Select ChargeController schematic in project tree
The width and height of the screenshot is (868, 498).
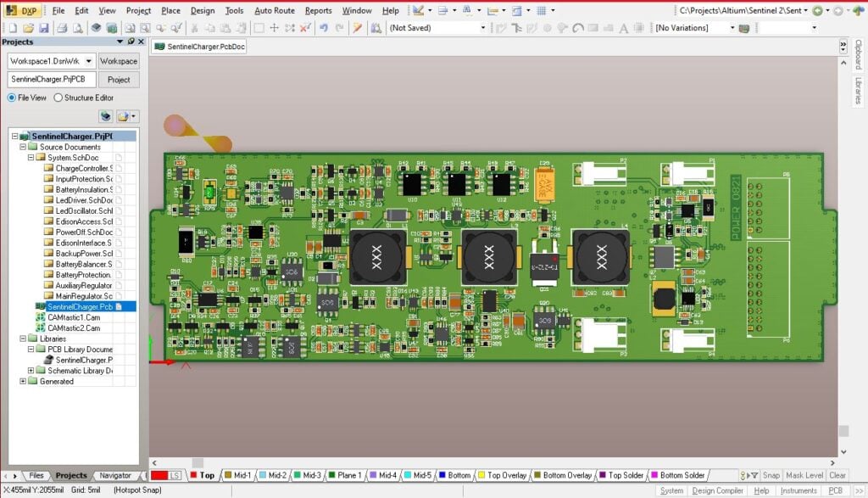click(84, 168)
